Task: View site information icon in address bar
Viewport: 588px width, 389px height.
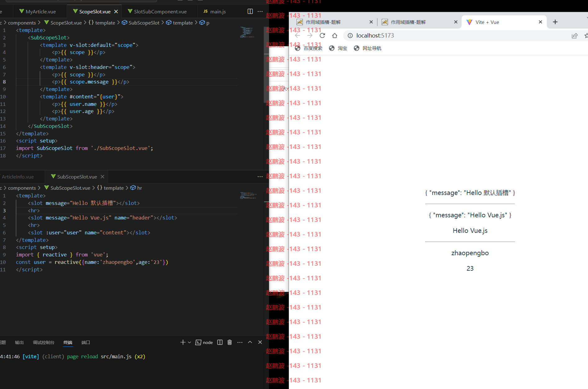Action: [x=350, y=36]
